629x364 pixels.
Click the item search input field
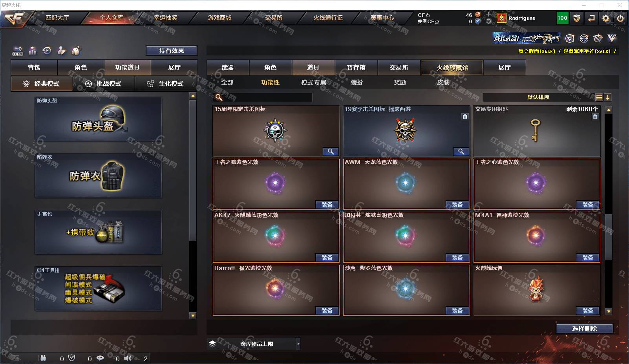(x=263, y=97)
